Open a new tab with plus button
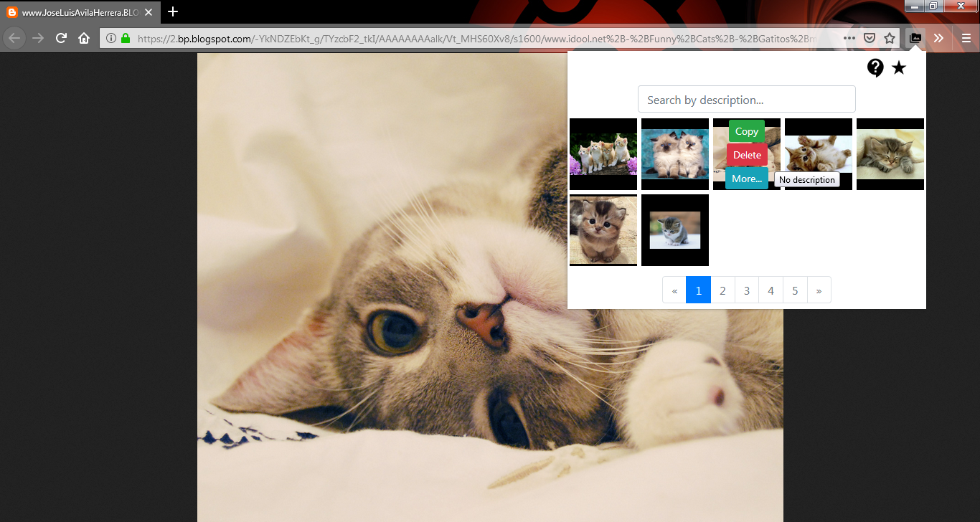This screenshot has height=522, width=980. (x=173, y=11)
